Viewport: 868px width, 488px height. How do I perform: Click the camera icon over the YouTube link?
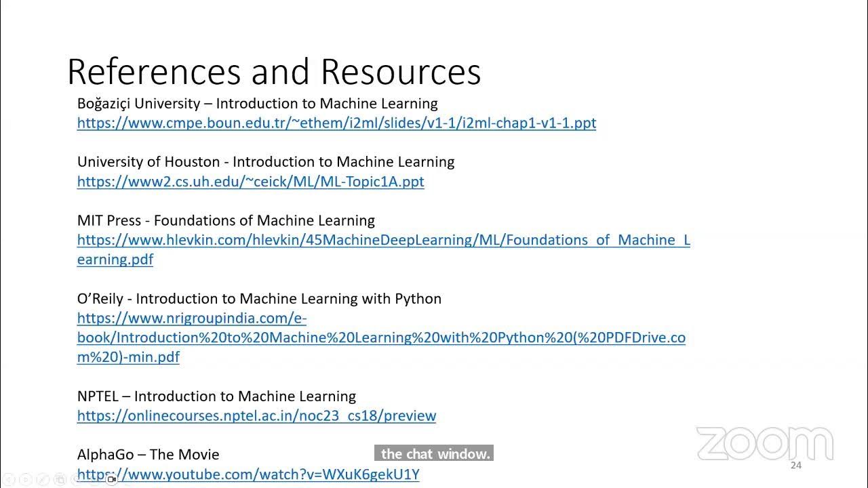coord(111,479)
